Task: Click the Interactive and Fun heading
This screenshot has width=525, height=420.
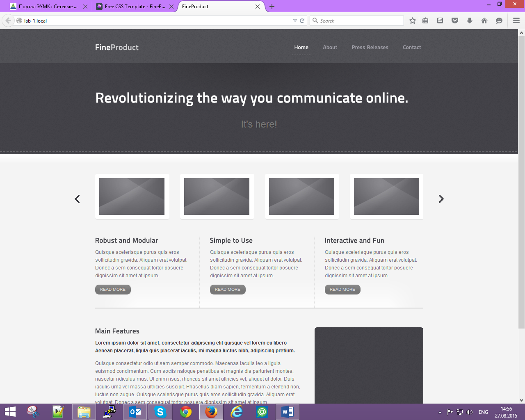Action: [x=354, y=240]
